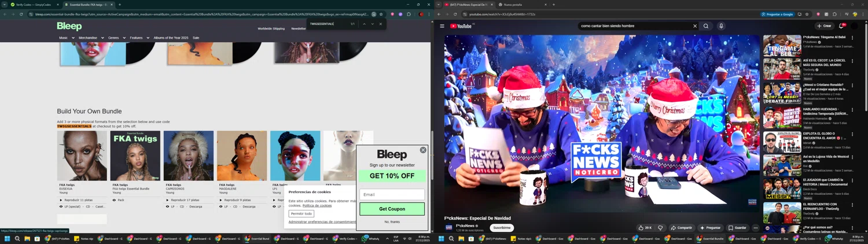This screenshot has height=244, width=868.
Task: Open Windows Start menu on left taskbar
Action: click(8, 238)
